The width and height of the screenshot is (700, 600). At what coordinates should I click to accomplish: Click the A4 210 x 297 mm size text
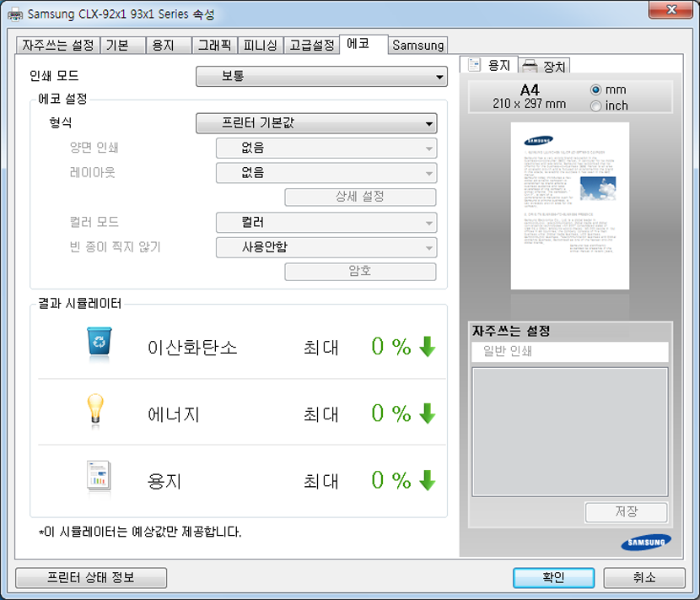pos(529,97)
